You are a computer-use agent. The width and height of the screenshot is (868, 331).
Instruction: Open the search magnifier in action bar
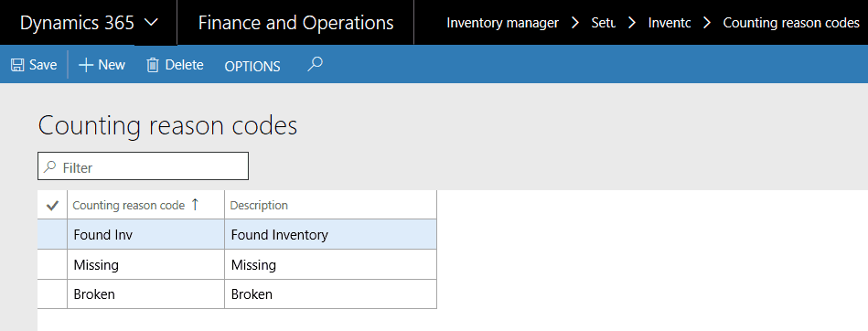tap(315, 64)
